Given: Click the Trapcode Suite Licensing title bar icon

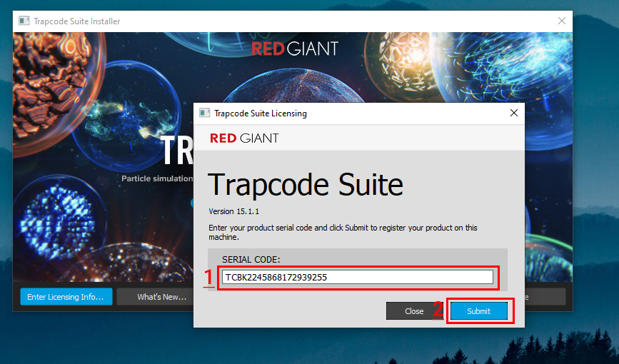Looking at the screenshot, I should pos(204,113).
